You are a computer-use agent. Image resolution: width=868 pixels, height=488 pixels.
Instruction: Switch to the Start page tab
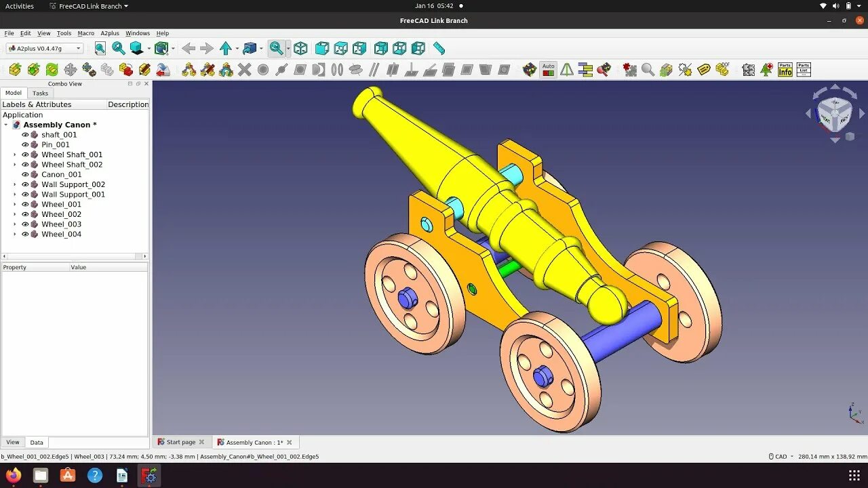[x=181, y=442]
